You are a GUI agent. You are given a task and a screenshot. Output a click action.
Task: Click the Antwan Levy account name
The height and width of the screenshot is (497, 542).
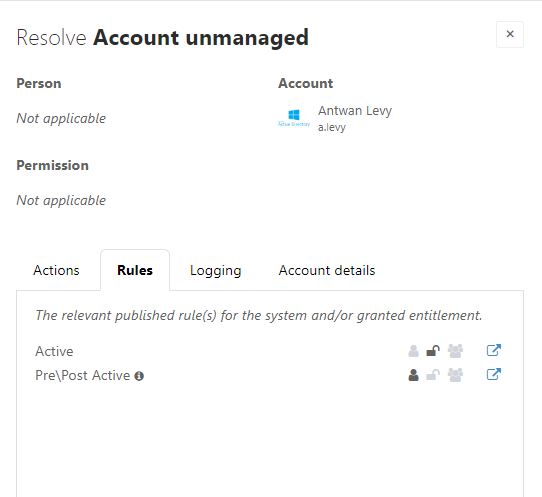point(355,111)
